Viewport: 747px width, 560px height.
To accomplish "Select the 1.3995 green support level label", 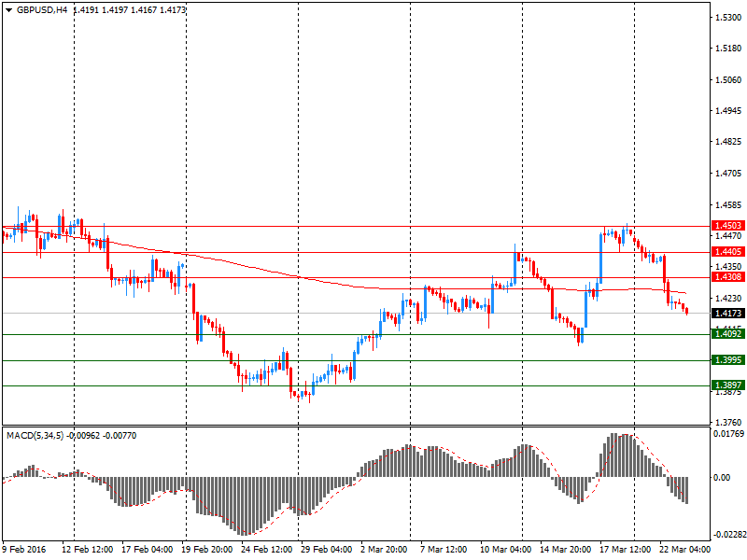I will click(728, 360).
